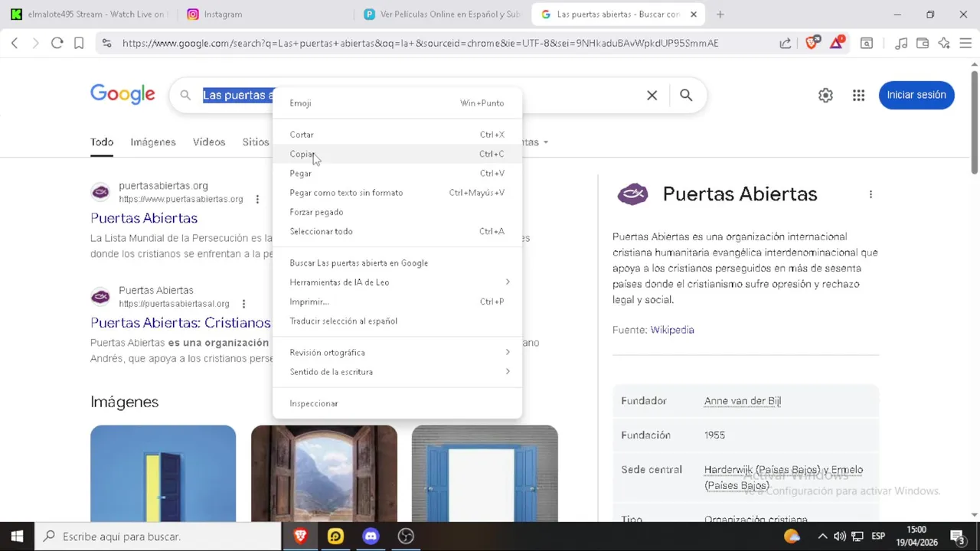Viewport: 980px width, 551px height.
Task: Open the Brave playlist music note icon
Action: (901, 44)
